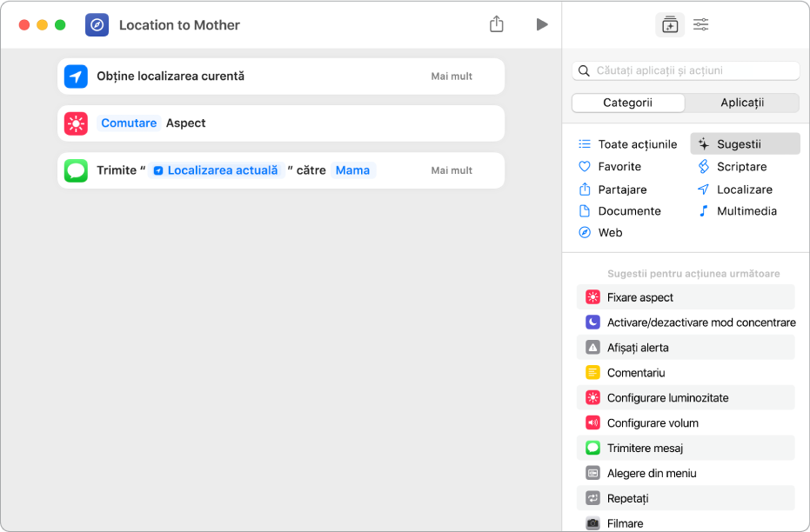Expand Mai mult on message action
810x532 pixels.
pyautogui.click(x=452, y=170)
